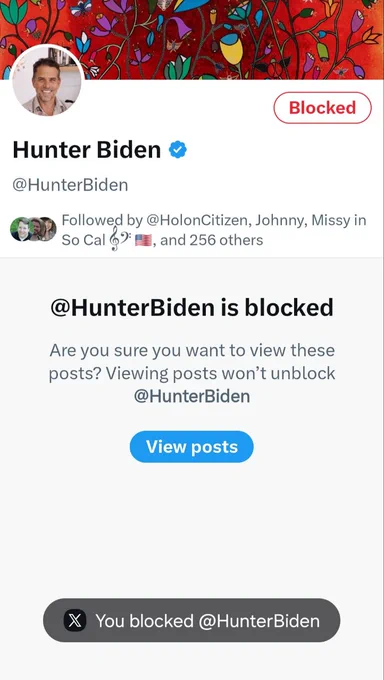Tap the View posts button
384x680 pixels.
(x=191, y=447)
